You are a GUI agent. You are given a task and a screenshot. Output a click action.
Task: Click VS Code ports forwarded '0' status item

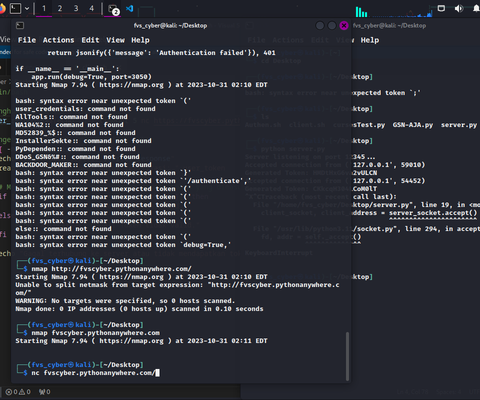click(45, 392)
